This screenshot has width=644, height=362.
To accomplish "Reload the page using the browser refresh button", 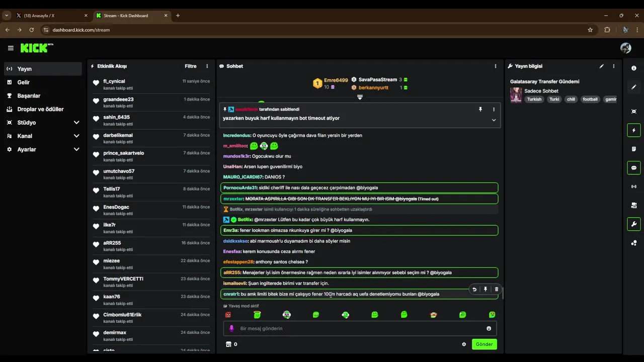I will tap(31, 30).
